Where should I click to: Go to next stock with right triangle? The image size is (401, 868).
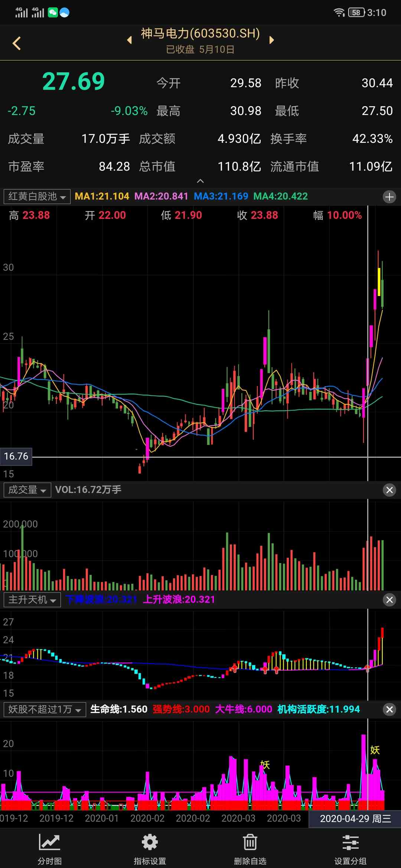271,40
